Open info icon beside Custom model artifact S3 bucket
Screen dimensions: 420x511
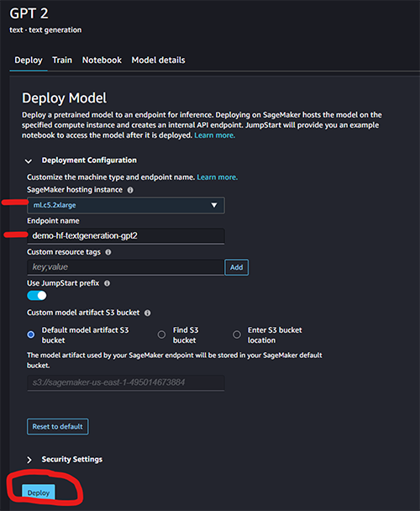[148, 313]
